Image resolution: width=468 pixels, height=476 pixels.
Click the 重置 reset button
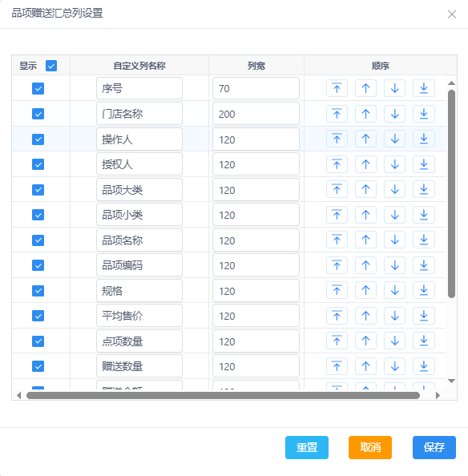(307, 447)
